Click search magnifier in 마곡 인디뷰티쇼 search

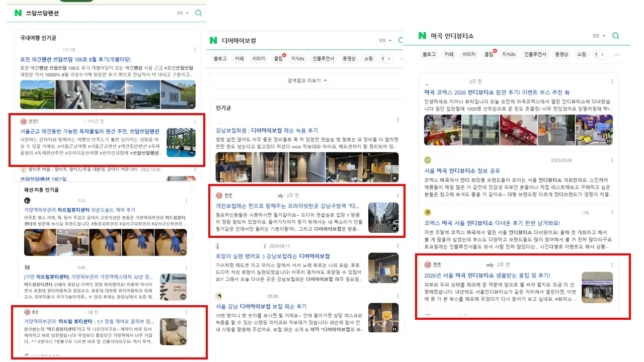tap(616, 36)
